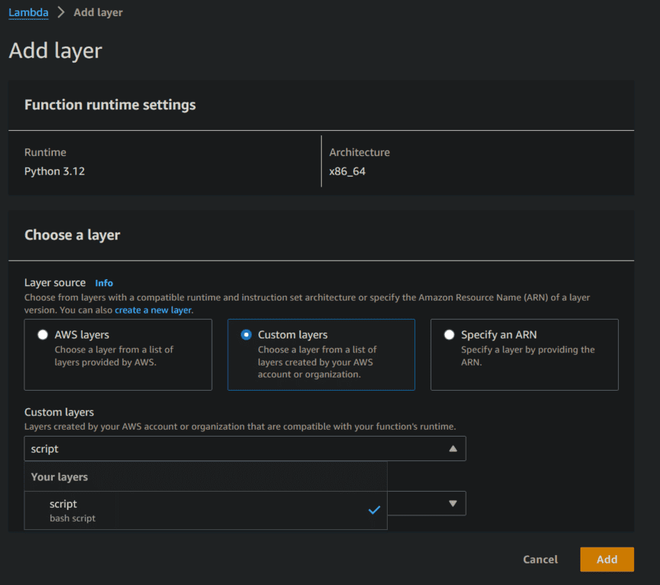Click the 'Your layers' group header
Screen dimensions: 660x585
pyautogui.click(x=59, y=477)
